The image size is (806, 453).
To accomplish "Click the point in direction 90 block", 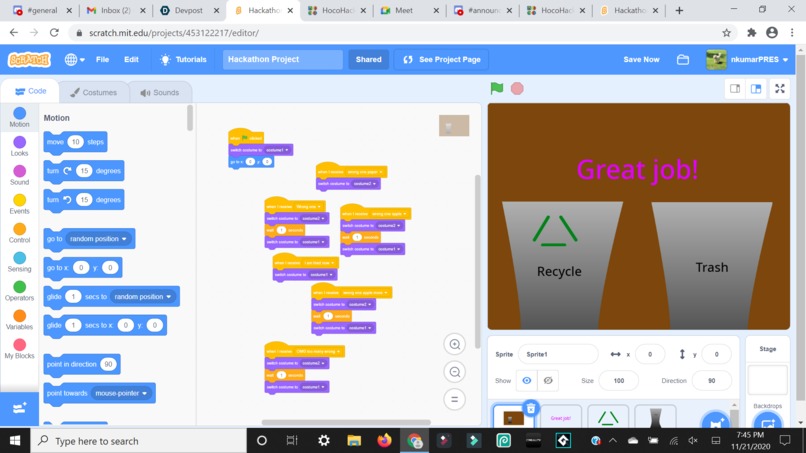I will (x=82, y=365).
